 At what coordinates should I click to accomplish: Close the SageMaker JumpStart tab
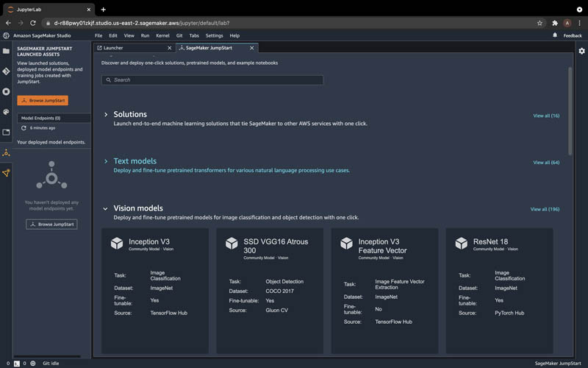(252, 48)
